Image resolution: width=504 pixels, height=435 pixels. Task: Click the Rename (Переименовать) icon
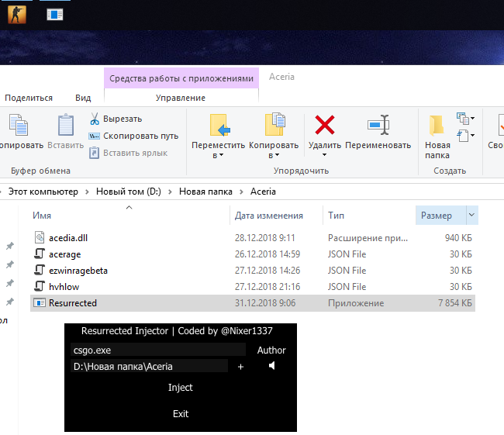tap(378, 125)
